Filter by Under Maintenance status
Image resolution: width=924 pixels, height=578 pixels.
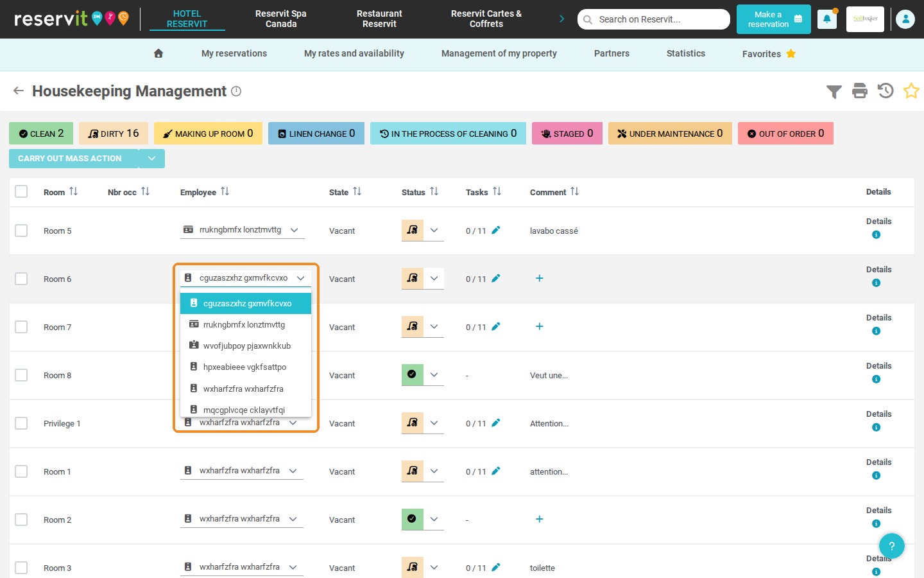pos(670,134)
